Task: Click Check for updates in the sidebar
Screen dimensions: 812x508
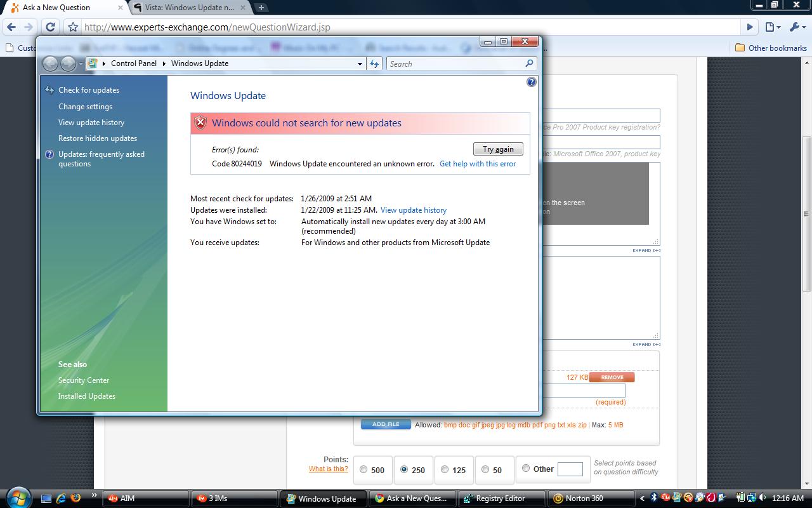Action: click(89, 90)
